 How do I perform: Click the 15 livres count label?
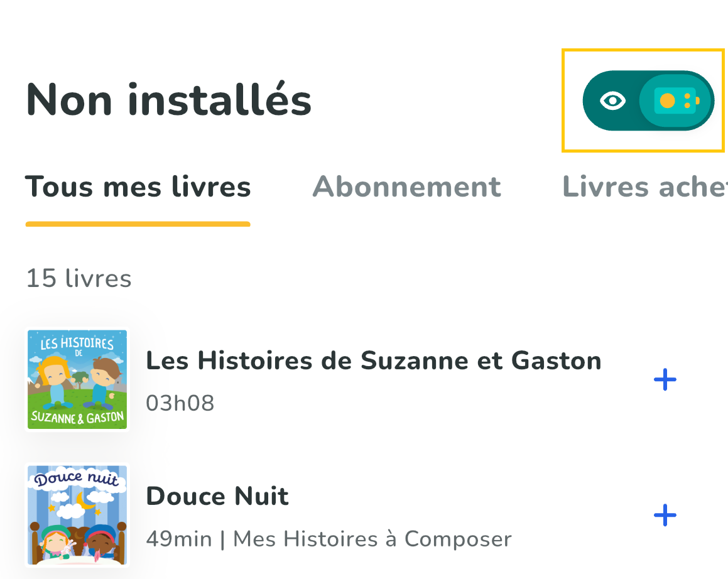79,279
